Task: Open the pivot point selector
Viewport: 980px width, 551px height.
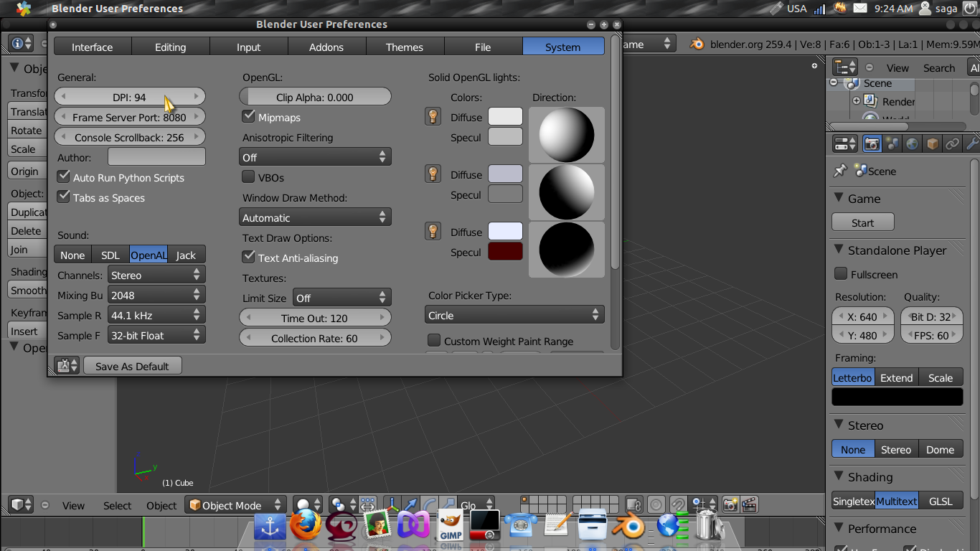Action: click(x=343, y=504)
